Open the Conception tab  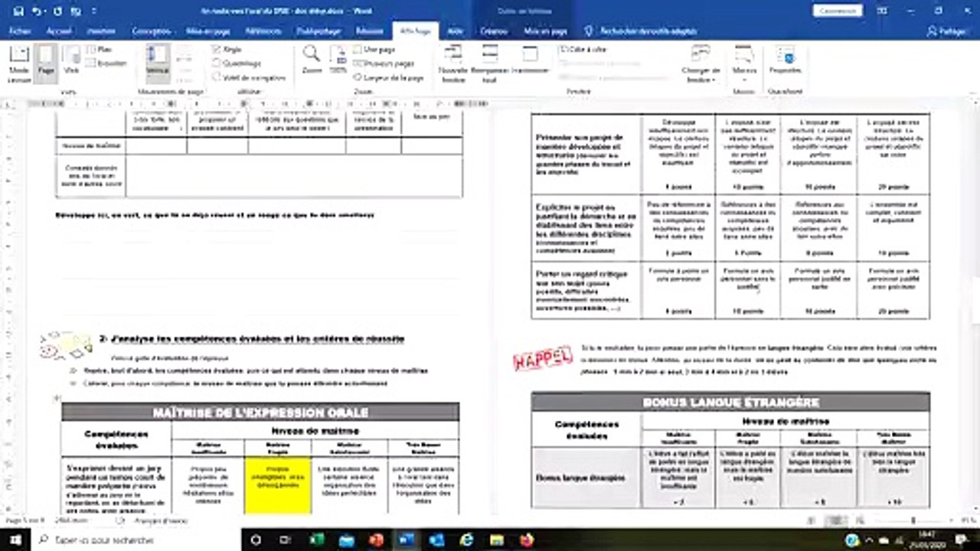(151, 31)
